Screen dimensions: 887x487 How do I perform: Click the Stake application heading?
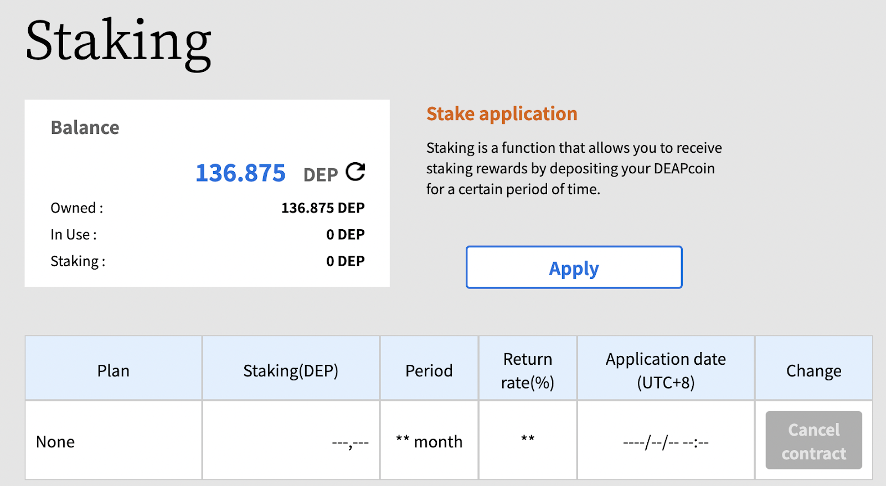[x=502, y=114]
